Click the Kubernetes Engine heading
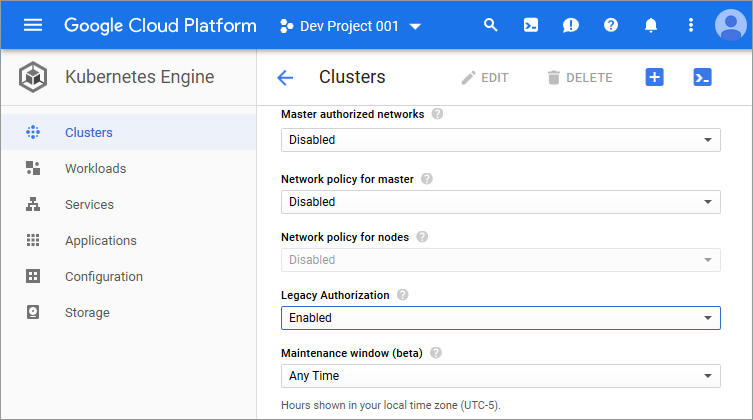This screenshot has height=420, width=753. (x=140, y=77)
